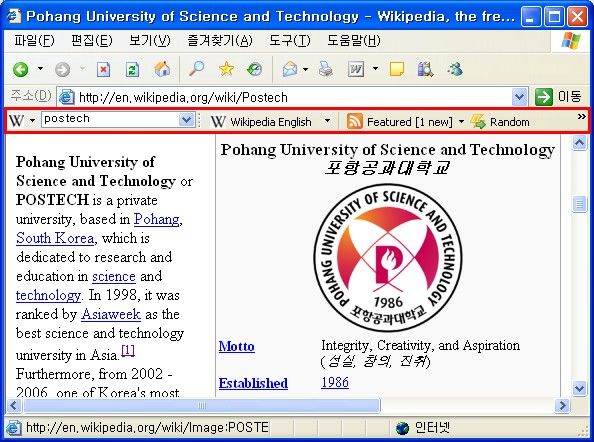
Task: Click the yellow Discuss note icon
Action: point(397,70)
